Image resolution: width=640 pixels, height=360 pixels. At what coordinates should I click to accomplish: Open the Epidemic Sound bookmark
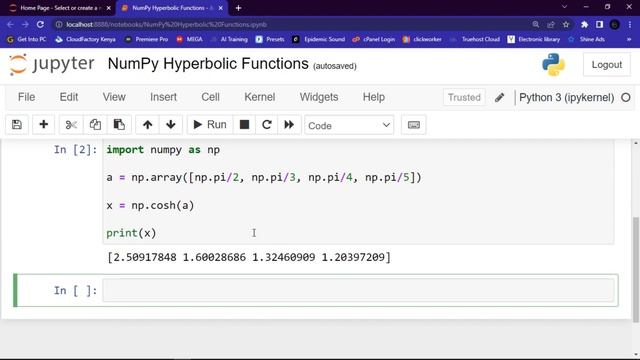pos(319,39)
